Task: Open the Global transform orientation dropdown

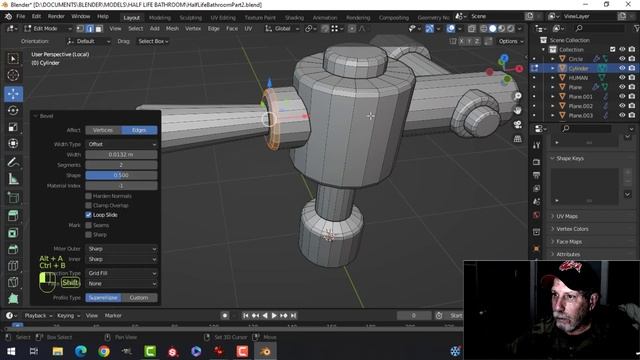Action: click(x=282, y=29)
